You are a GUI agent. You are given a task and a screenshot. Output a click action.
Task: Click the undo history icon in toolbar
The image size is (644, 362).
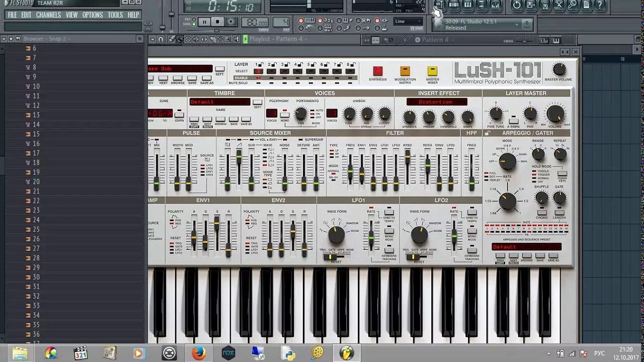point(517,5)
